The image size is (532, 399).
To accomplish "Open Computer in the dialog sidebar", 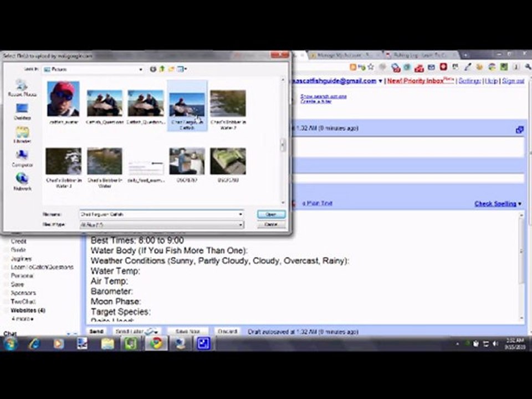I will [22, 159].
